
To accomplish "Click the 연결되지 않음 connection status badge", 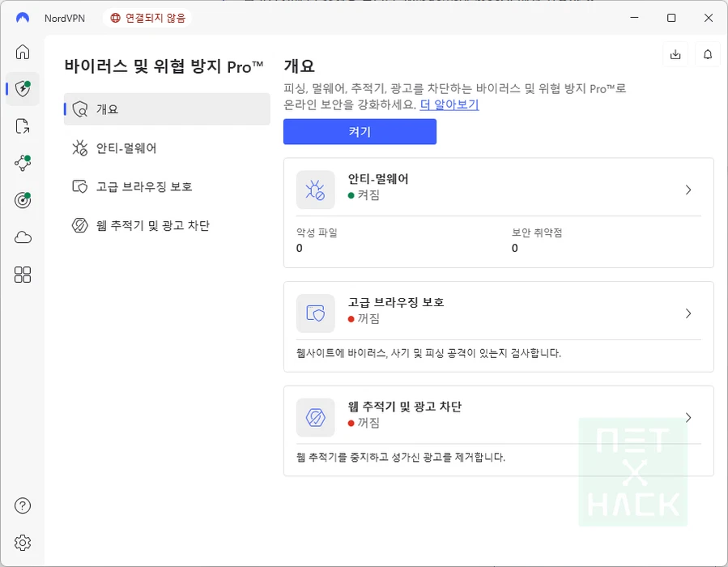I will (x=150, y=18).
